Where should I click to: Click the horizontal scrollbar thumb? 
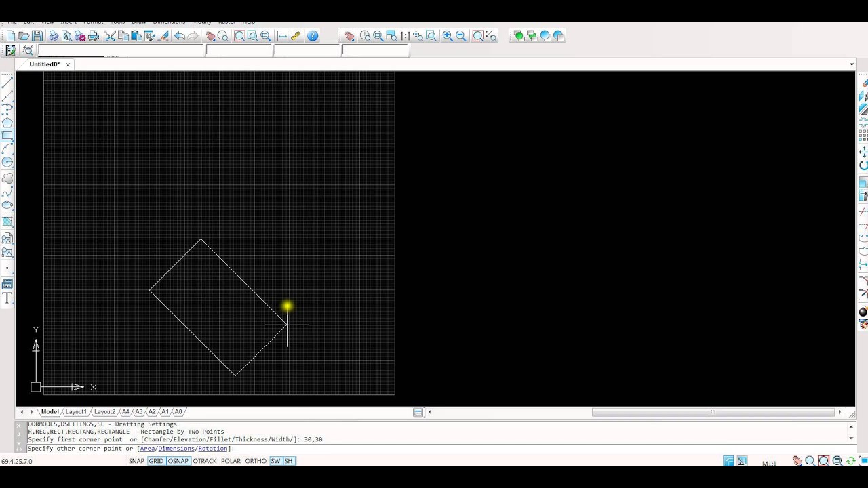point(713,412)
